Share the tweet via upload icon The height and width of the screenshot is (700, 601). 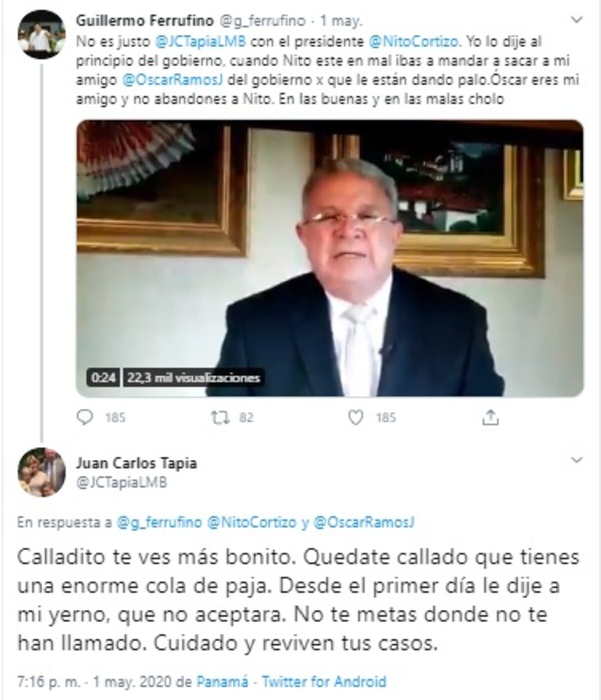(x=490, y=417)
